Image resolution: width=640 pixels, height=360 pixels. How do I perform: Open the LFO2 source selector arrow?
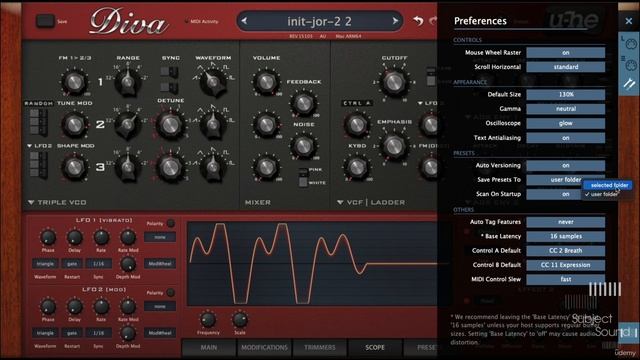tap(30, 146)
